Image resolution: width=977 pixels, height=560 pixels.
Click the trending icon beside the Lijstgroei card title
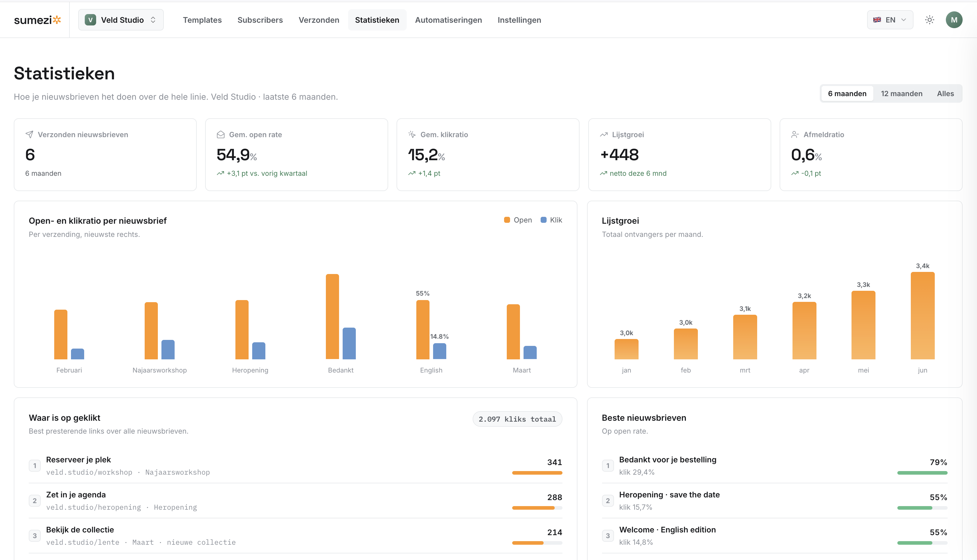604,135
